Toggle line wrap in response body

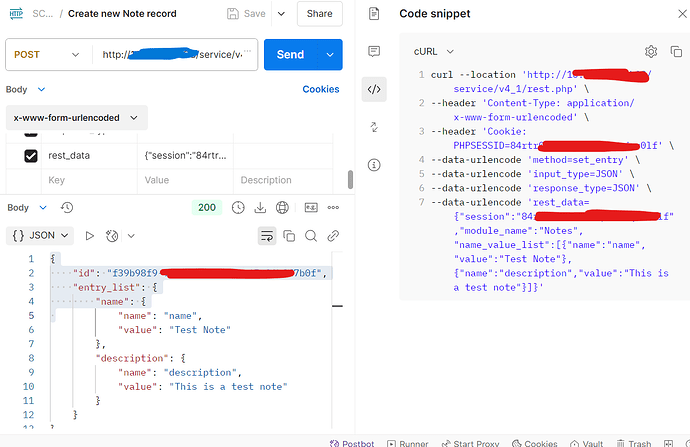pyautogui.click(x=267, y=236)
